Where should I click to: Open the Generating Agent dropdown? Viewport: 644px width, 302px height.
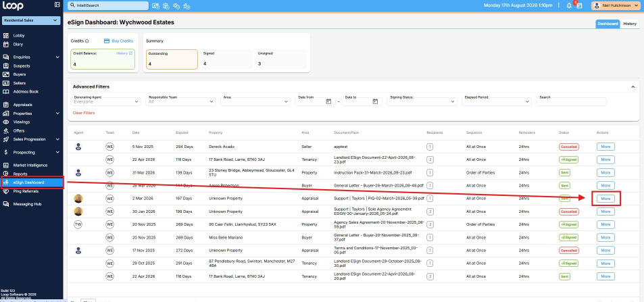coord(106,101)
